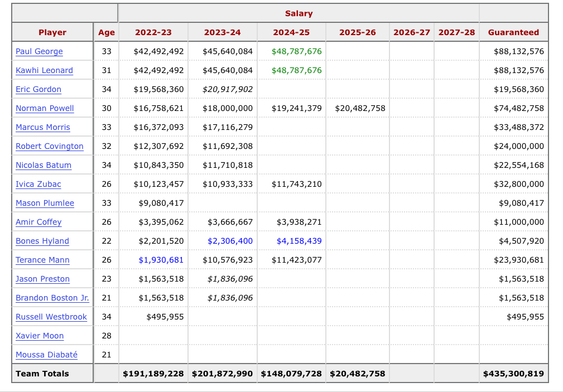Select Marcus Morris's $17,116,279 salary
563x392 pixels.
pos(228,128)
